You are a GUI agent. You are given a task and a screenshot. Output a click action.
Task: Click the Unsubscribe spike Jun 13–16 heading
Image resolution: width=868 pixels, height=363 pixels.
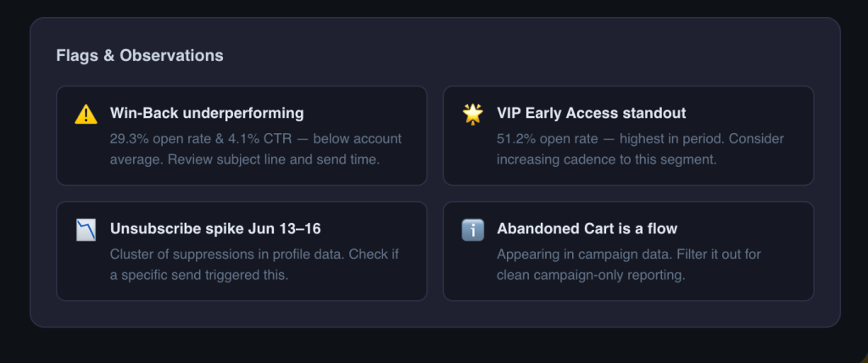(215, 229)
